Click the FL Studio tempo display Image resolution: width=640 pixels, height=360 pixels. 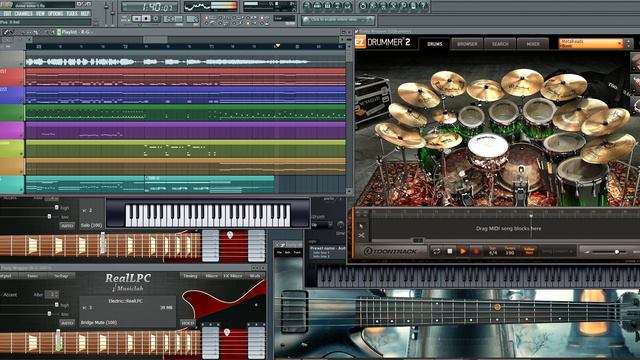pyautogui.click(x=173, y=19)
